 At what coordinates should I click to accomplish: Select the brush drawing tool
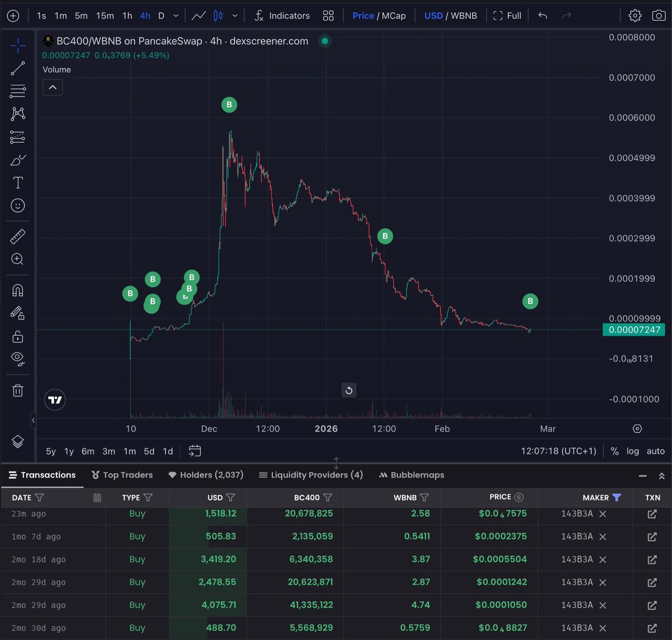click(x=18, y=160)
